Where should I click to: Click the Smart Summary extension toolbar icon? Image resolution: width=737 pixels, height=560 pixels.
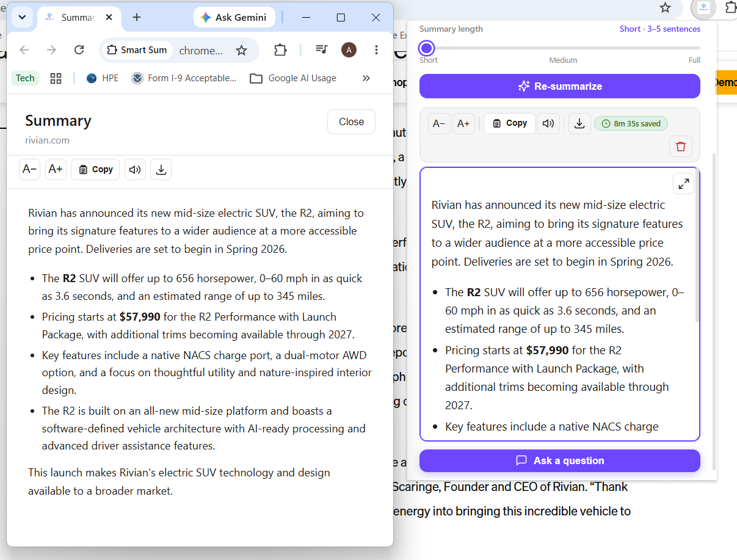[x=703, y=7]
